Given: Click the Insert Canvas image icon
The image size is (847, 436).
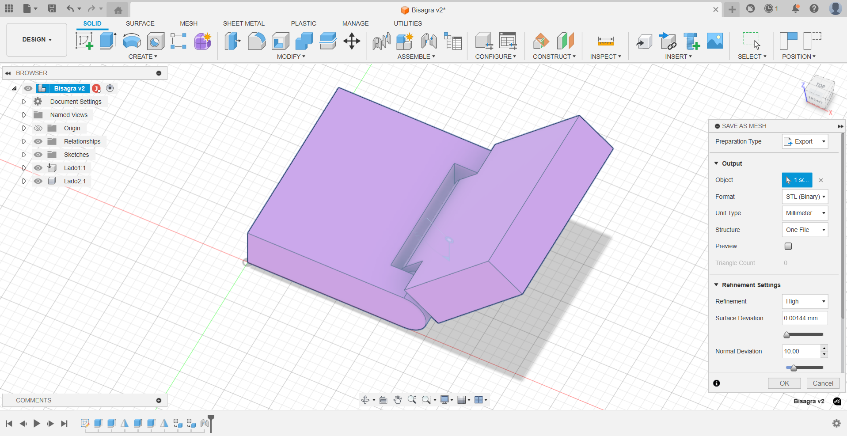Looking at the screenshot, I should [x=715, y=41].
